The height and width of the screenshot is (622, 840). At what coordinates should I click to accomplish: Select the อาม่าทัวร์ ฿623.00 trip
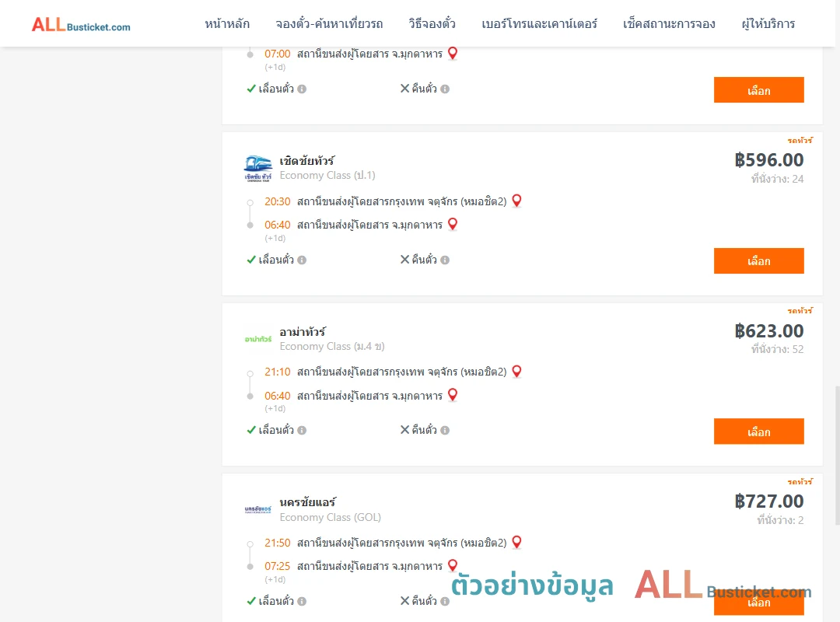click(758, 432)
